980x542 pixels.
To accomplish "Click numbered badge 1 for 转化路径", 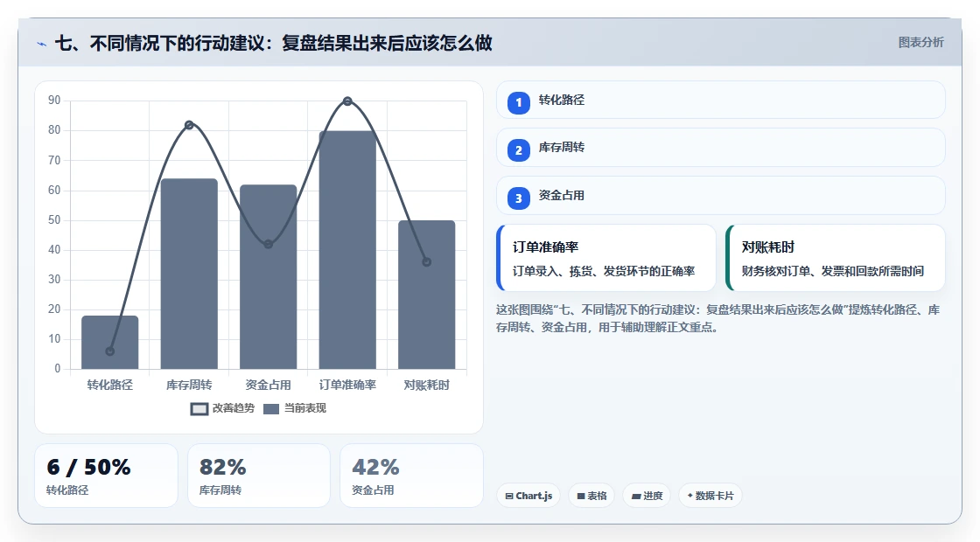I will 519,103.
